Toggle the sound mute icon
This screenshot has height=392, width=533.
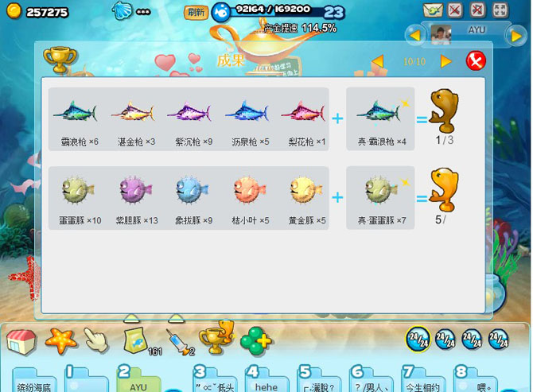pos(454,10)
